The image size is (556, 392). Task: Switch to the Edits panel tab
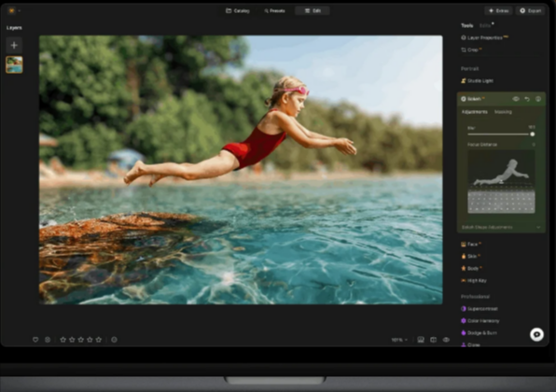[x=485, y=25]
